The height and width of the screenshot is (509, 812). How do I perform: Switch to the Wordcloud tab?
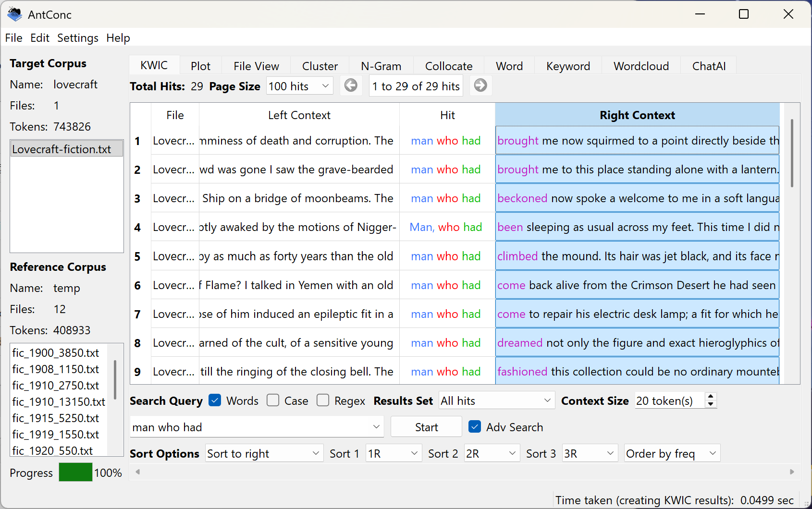640,66
